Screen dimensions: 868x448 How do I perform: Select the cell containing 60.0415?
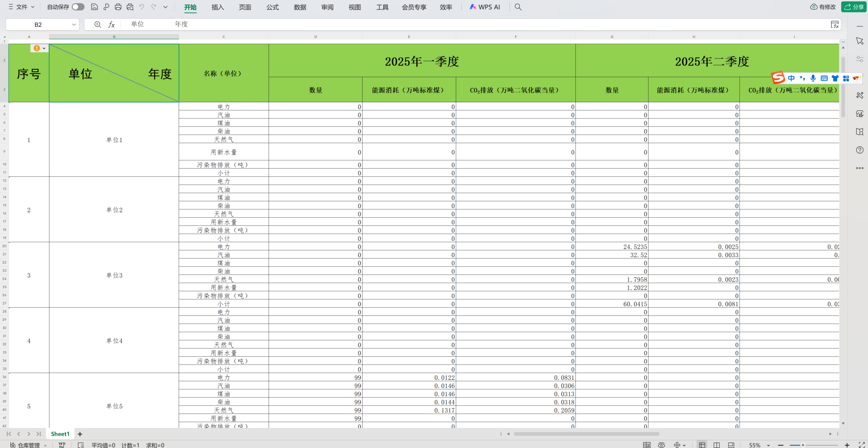[x=612, y=304]
